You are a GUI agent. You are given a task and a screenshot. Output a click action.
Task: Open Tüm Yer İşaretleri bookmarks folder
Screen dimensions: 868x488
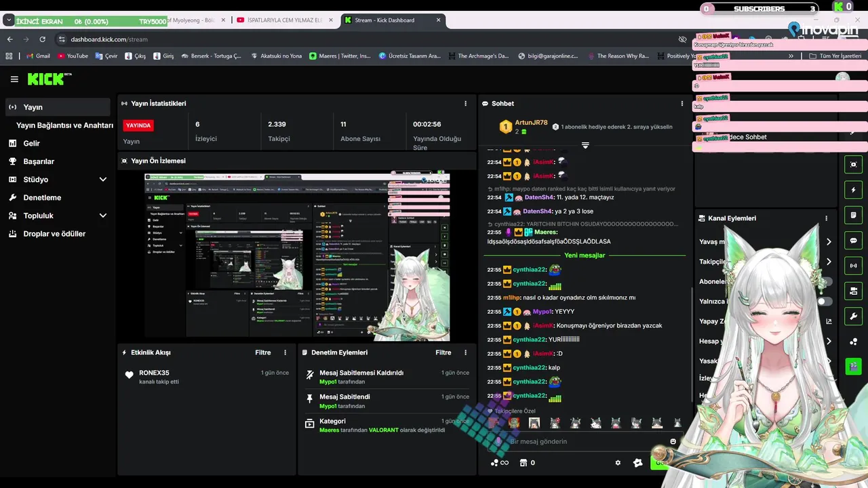click(x=835, y=56)
